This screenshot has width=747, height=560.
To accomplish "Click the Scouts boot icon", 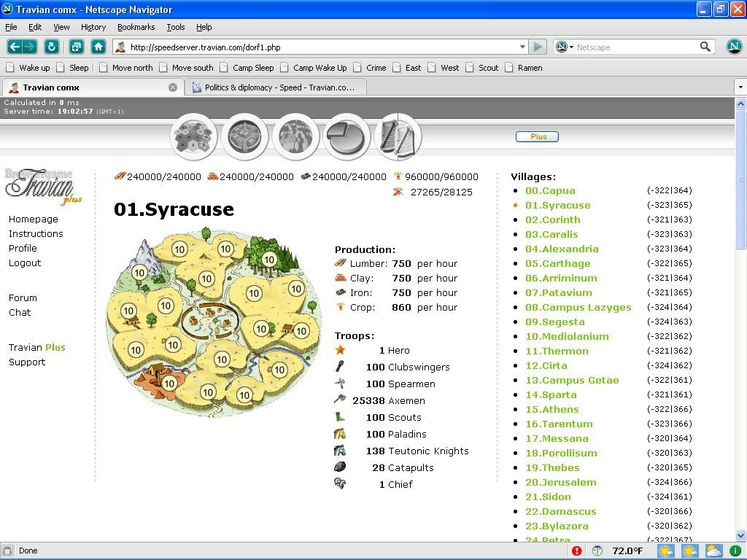I will 340,416.
